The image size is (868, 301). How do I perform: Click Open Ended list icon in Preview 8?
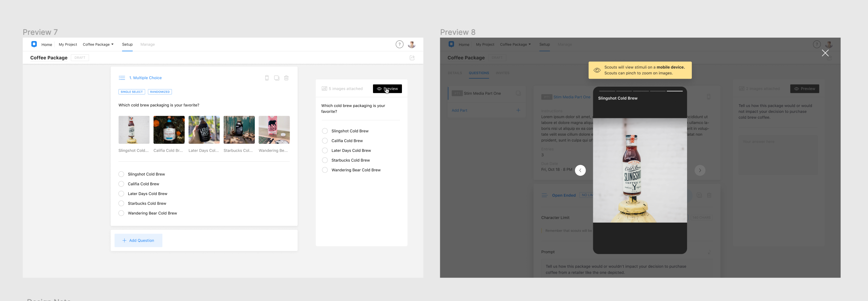[x=545, y=195]
